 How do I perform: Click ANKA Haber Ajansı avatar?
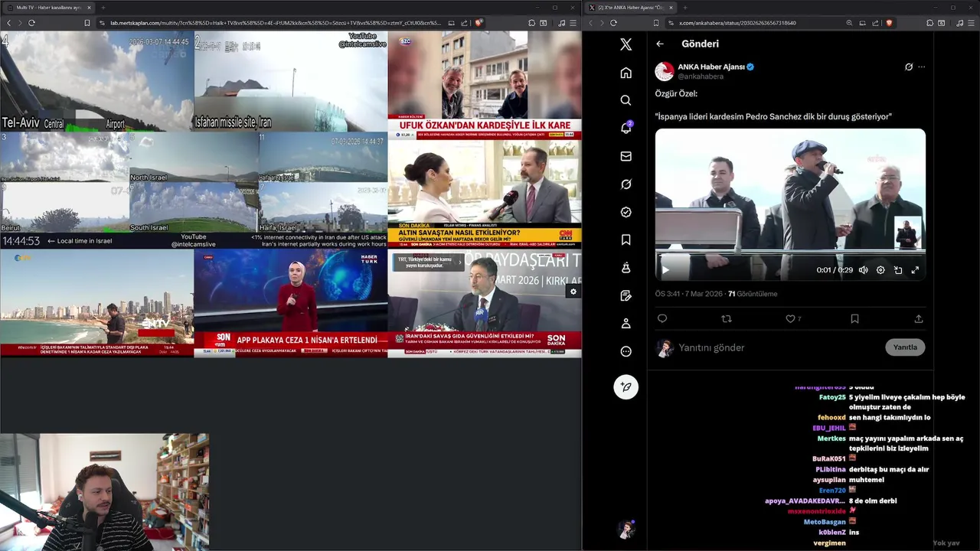click(664, 71)
